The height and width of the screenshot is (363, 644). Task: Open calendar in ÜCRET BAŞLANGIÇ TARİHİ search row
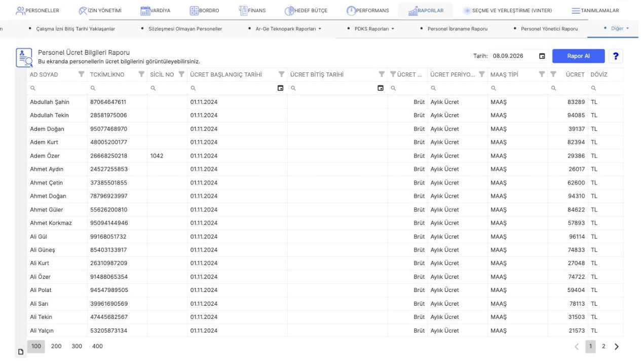280,88
